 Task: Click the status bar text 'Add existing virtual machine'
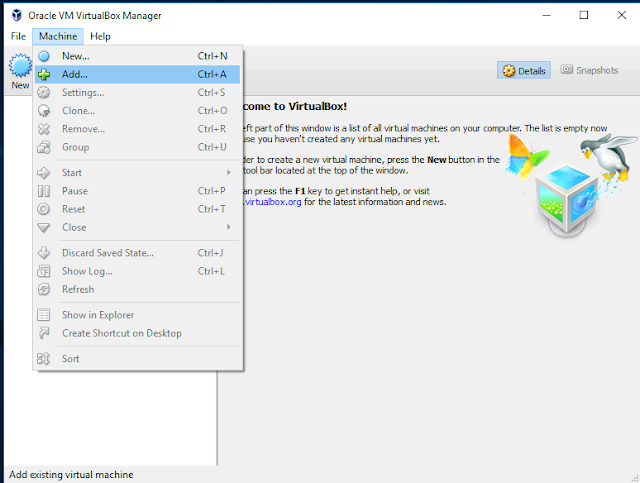click(71, 474)
